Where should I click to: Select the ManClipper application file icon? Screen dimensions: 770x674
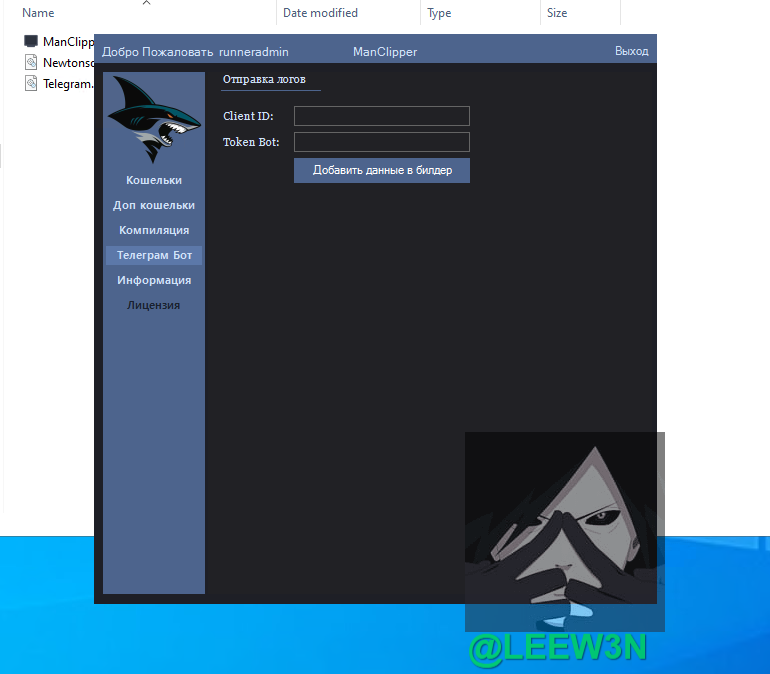31,42
